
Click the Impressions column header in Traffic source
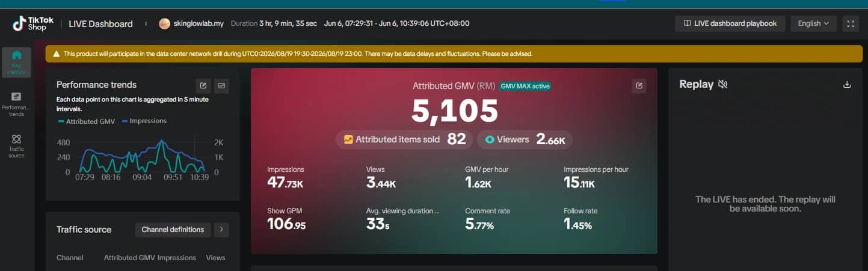tap(177, 258)
